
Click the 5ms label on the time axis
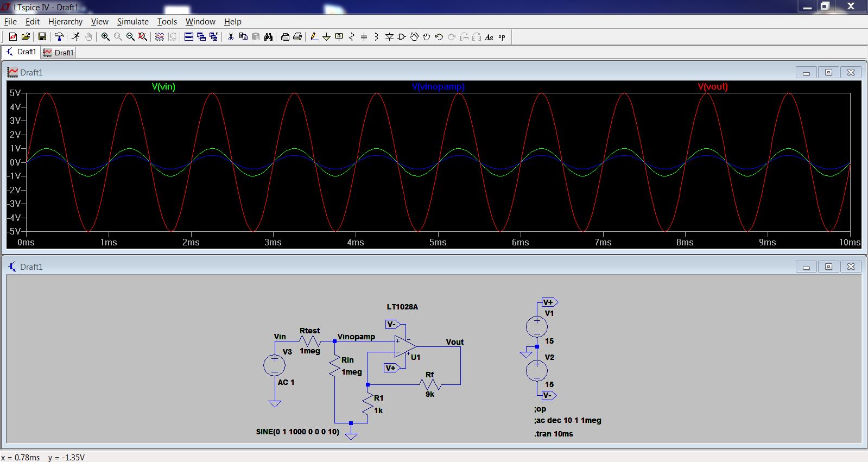pos(438,242)
